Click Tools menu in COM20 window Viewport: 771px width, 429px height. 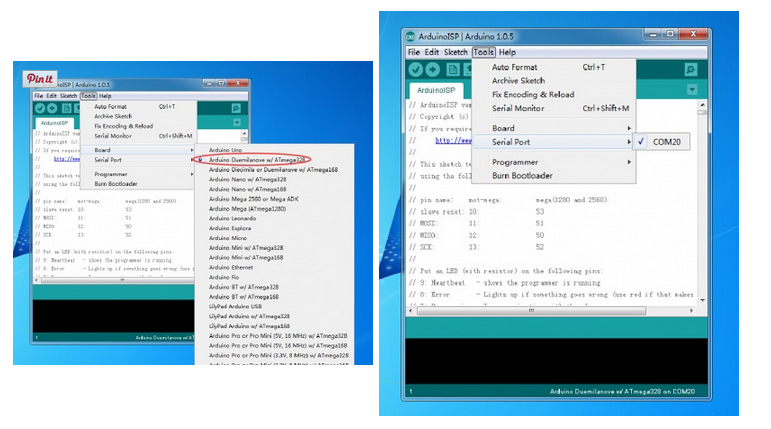click(483, 52)
